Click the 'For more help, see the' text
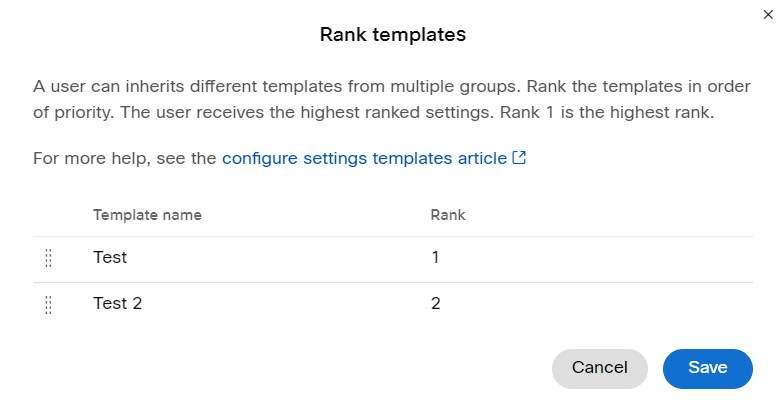Screen dimensions: 784x410 [124, 158]
